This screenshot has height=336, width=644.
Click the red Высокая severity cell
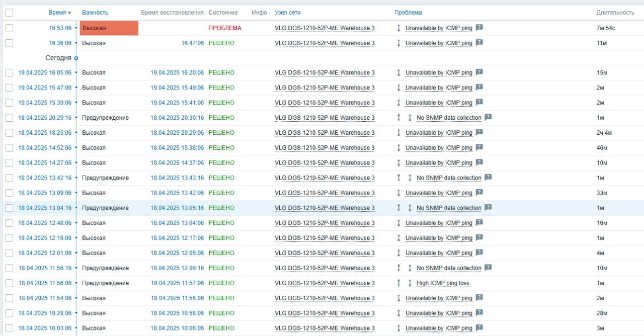(109, 28)
